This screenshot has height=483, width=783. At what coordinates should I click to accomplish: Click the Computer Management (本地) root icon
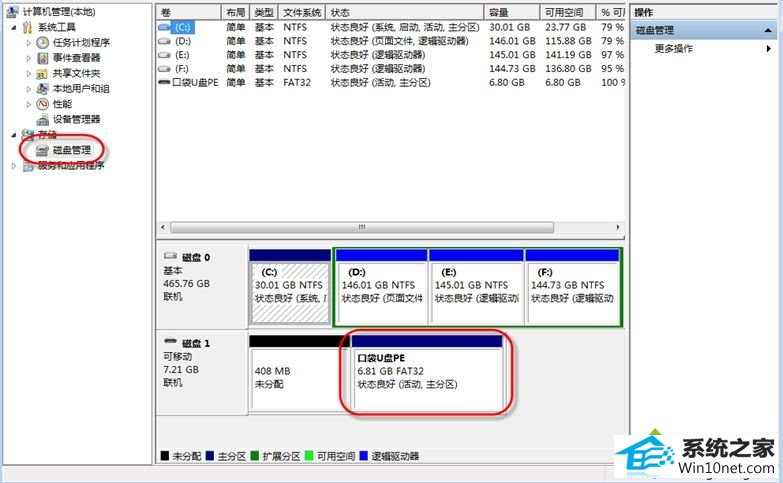click(12, 11)
